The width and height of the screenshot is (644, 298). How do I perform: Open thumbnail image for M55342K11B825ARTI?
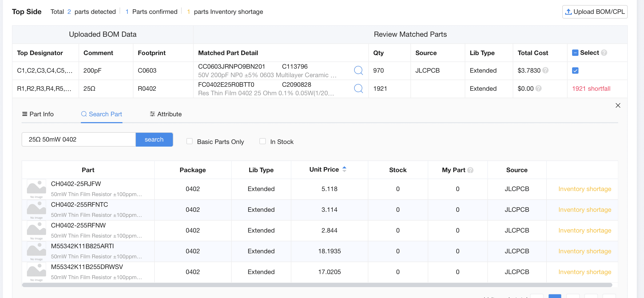(36, 251)
